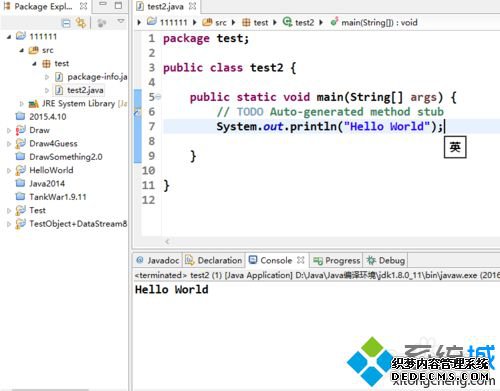Expand the JRE System Library node
This screenshot has width=500, height=391.
(22, 104)
